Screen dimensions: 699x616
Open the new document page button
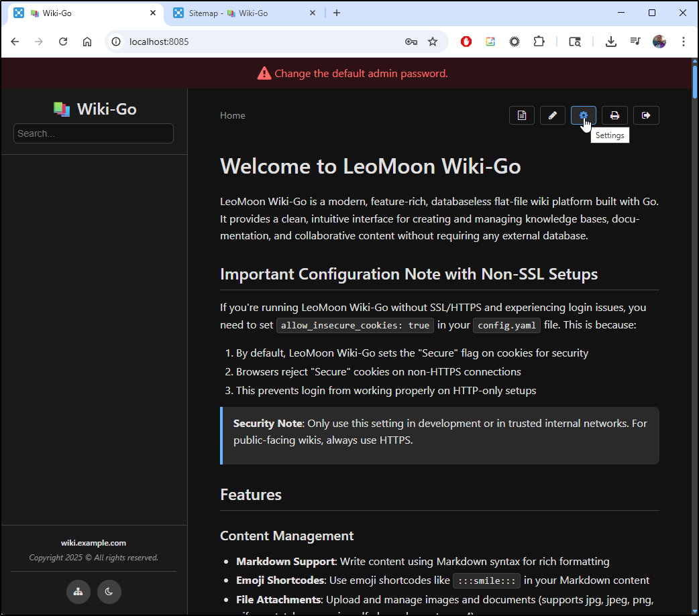point(522,115)
